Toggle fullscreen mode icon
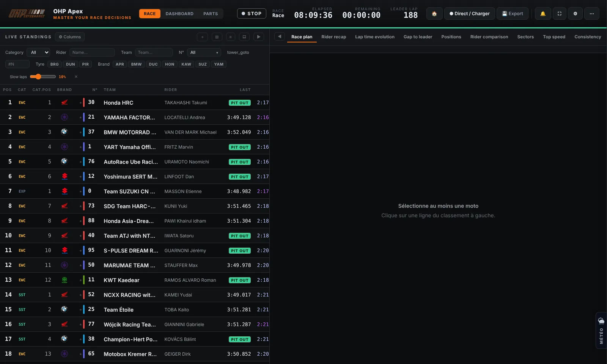This screenshot has height=364, width=607. pos(559,14)
